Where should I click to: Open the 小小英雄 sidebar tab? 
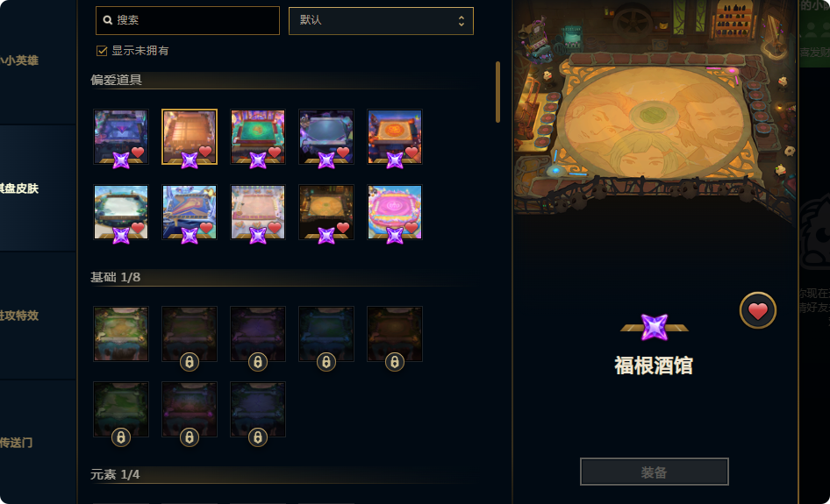pyautogui.click(x=19, y=60)
